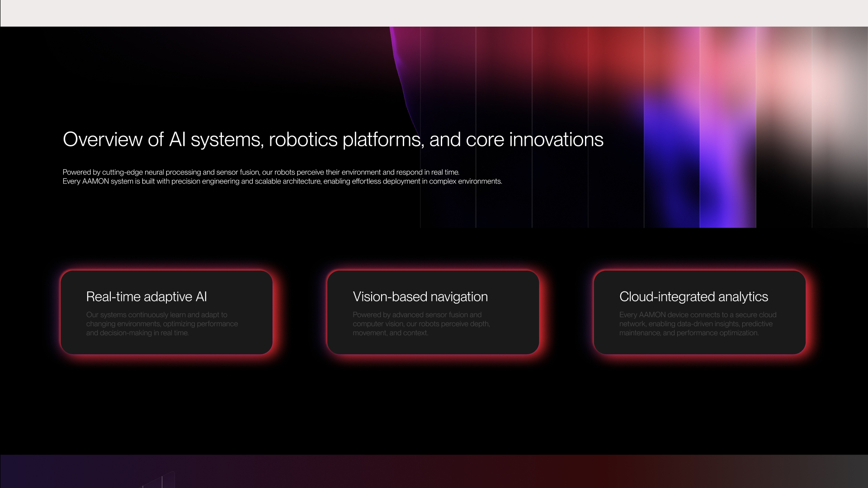Click the Real-time adaptive AI card title
Viewport: 868px width, 488px height.
point(146,296)
